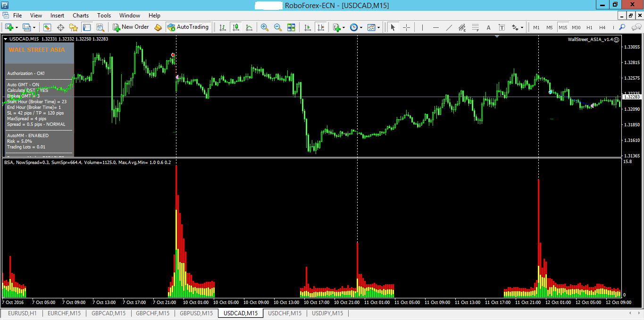Image resolution: width=644 pixels, height=320 pixels.
Task: Click the 1.32283 current price label
Action: coord(631,97)
